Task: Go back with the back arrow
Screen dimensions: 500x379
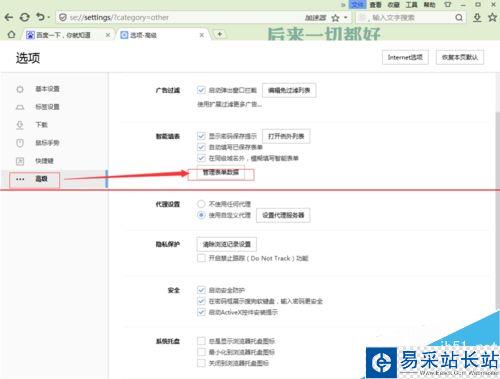Action: click(x=9, y=17)
